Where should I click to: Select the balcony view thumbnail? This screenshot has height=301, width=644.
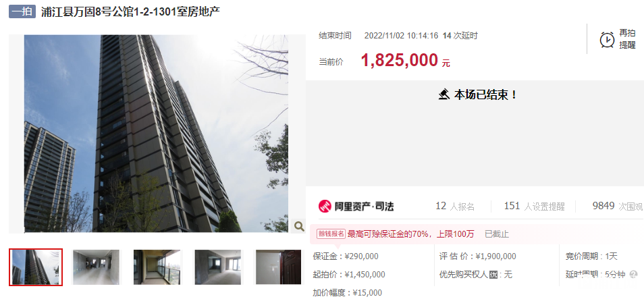[157, 267]
